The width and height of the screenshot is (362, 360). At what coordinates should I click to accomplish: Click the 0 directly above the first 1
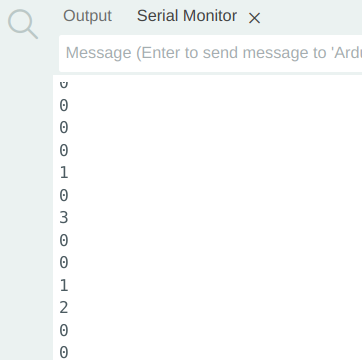[64, 150]
